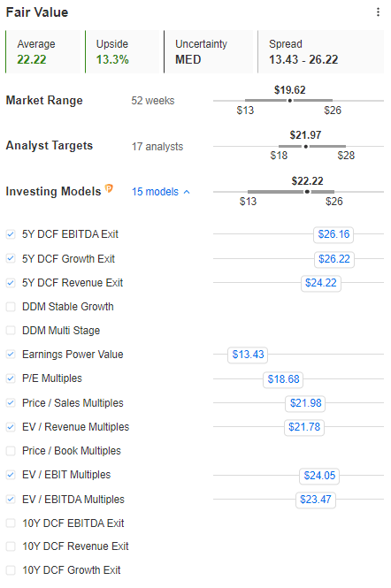Uncheck P/E Multiples model

(11, 378)
